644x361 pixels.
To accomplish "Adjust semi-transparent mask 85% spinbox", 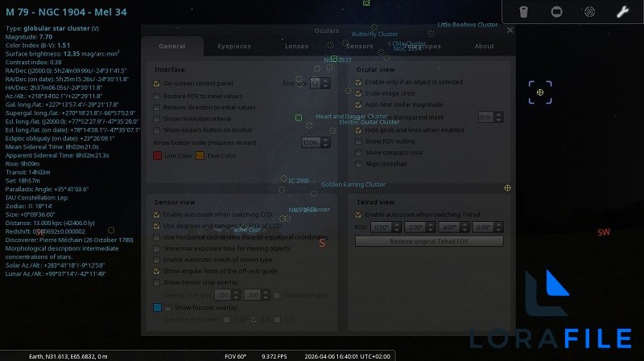I will point(490,117).
